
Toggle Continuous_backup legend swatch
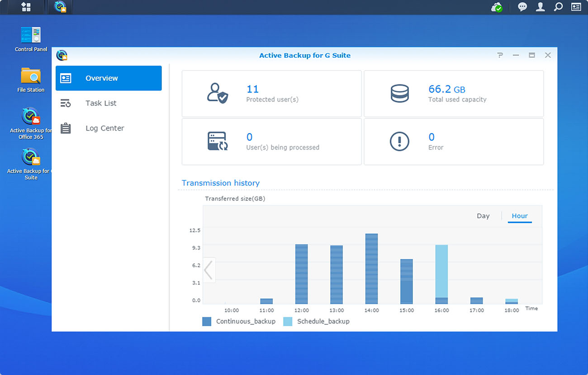pos(207,322)
